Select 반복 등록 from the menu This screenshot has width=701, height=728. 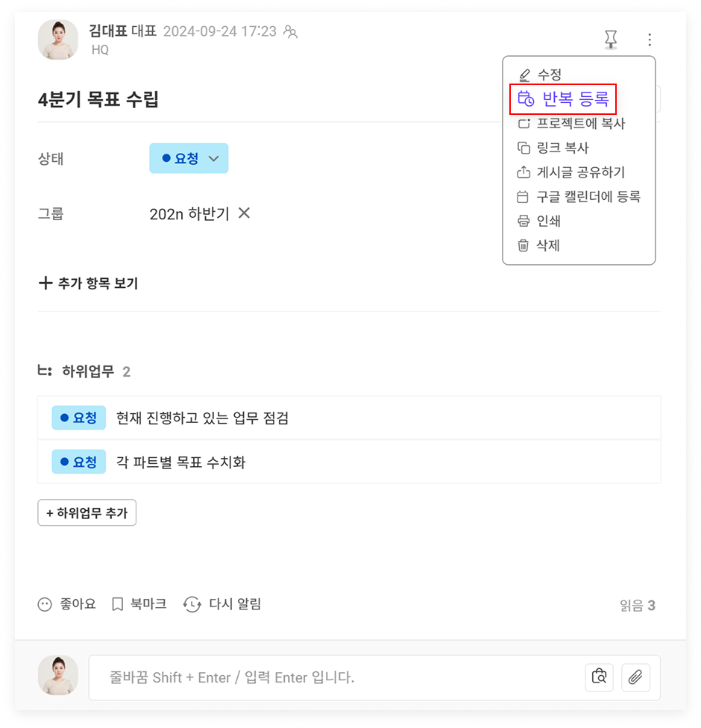coord(562,99)
